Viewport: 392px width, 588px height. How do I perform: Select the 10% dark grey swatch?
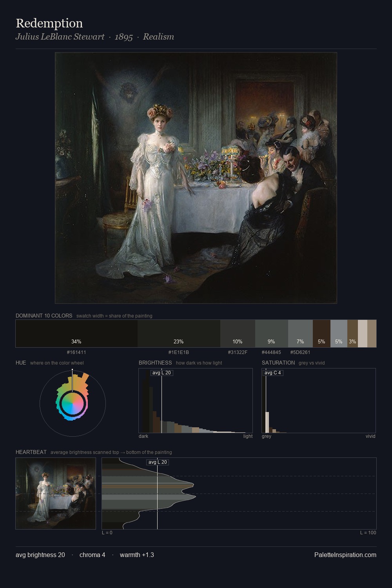coord(238,334)
